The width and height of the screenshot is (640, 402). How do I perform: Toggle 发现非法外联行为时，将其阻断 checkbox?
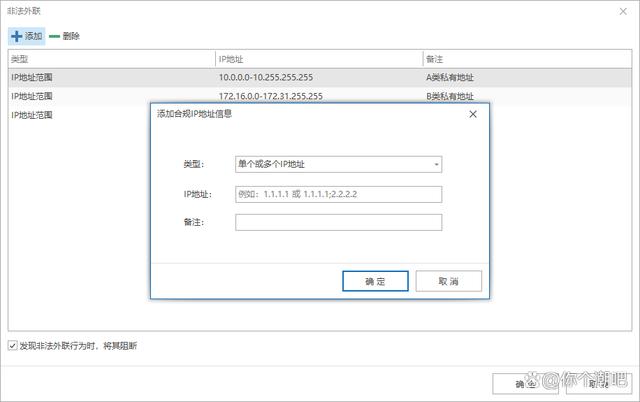pos(13,346)
